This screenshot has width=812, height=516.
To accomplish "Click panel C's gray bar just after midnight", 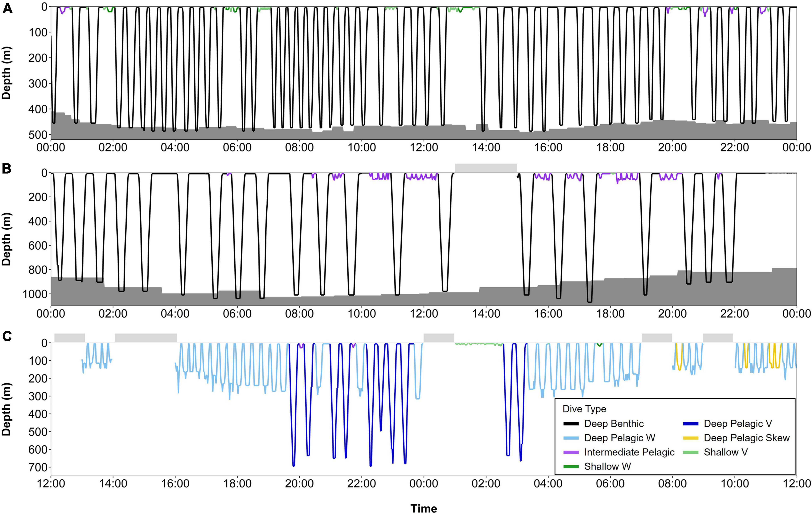I will (439, 338).
